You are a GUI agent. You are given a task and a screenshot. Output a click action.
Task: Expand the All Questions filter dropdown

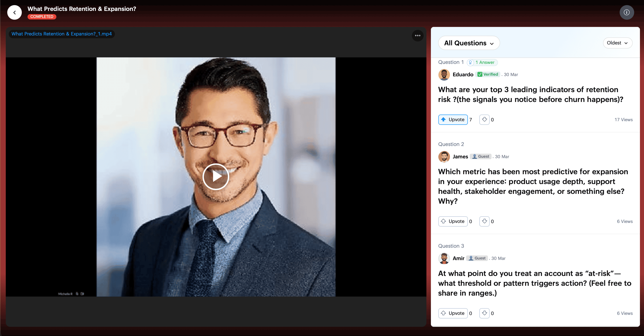469,43
